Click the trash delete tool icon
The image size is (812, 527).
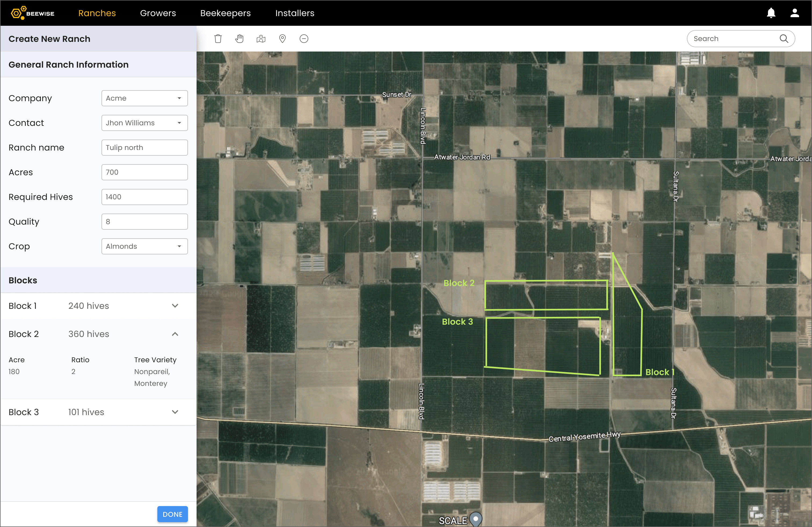[x=218, y=39]
